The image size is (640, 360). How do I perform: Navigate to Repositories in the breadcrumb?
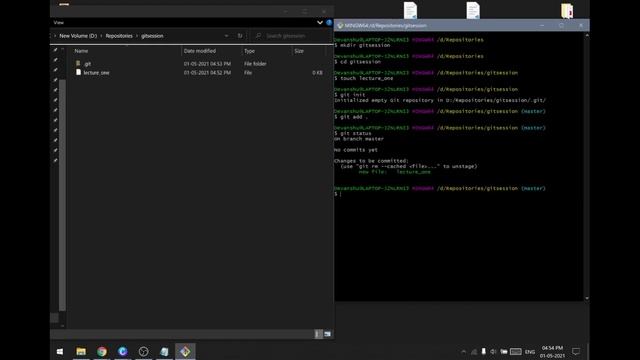pyautogui.click(x=119, y=36)
